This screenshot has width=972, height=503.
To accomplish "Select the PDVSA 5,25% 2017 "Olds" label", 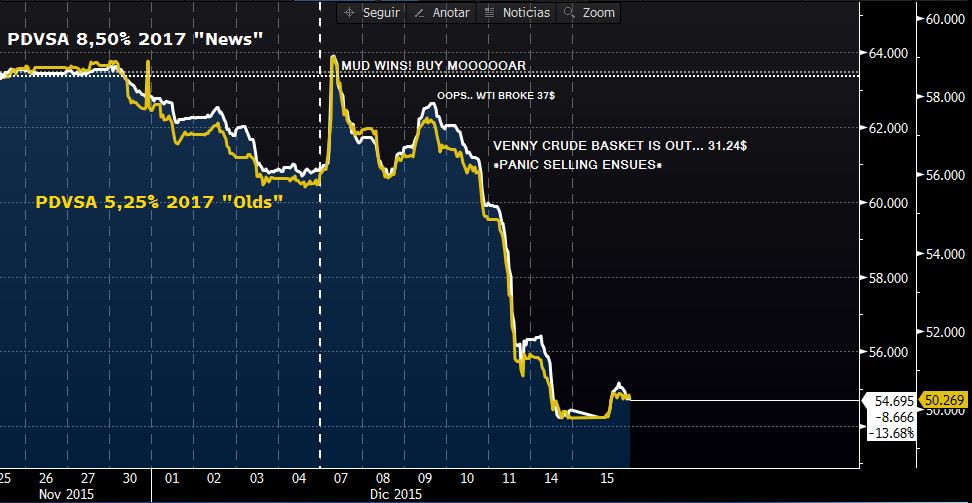I will pos(160,202).
